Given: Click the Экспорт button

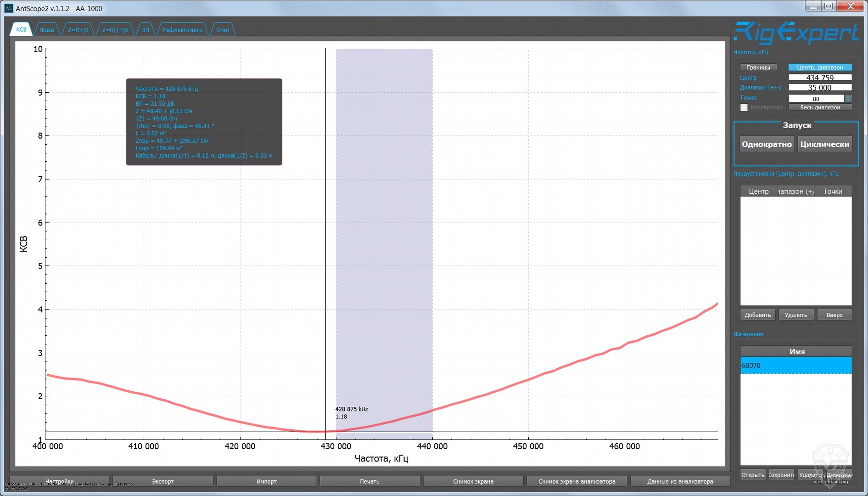Looking at the screenshot, I should 162,481.
